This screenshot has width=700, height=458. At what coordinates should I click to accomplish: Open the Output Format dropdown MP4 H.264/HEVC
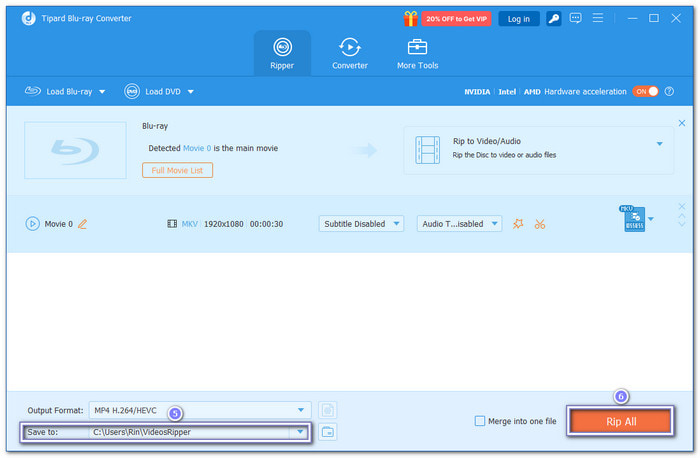click(x=200, y=410)
